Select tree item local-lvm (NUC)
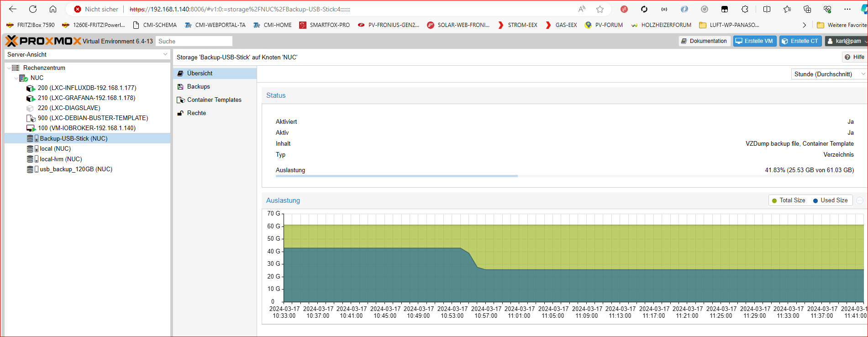Screen dimensions: 868x337 87,159
